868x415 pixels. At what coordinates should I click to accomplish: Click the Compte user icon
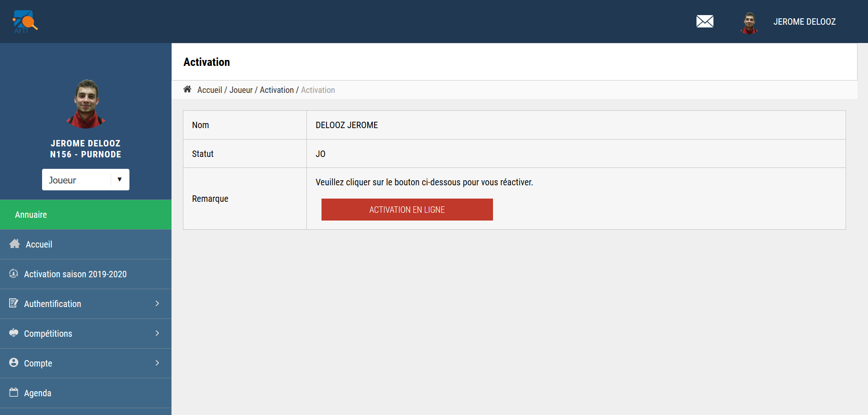coord(14,363)
